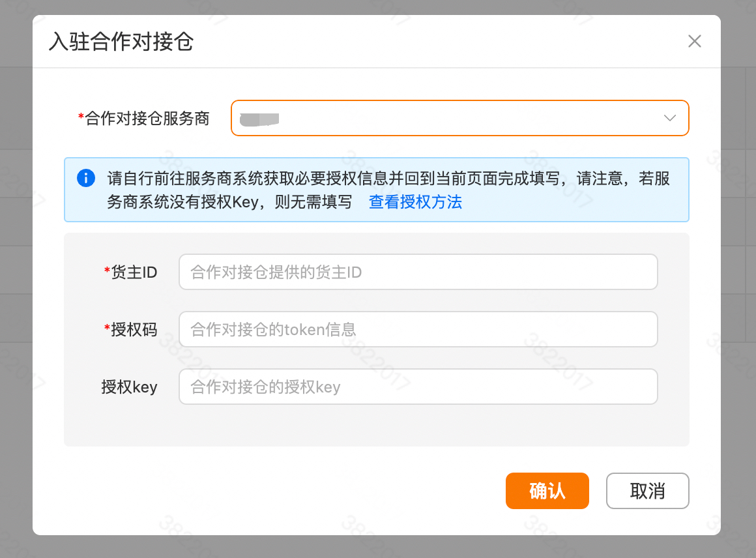Open the 查看授权方法 link
Viewport: 756px width, 558px height.
click(x=415, y=203)
